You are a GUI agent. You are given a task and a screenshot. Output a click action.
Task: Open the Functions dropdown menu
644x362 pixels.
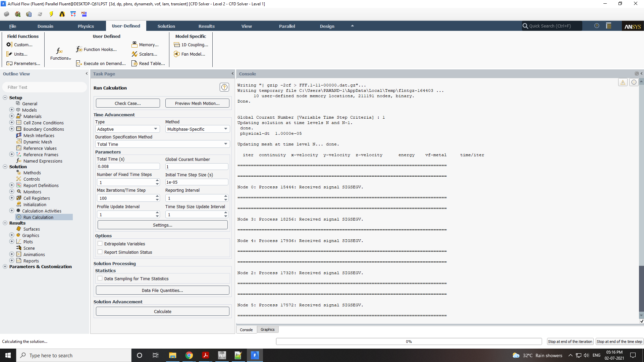[60, 54]
